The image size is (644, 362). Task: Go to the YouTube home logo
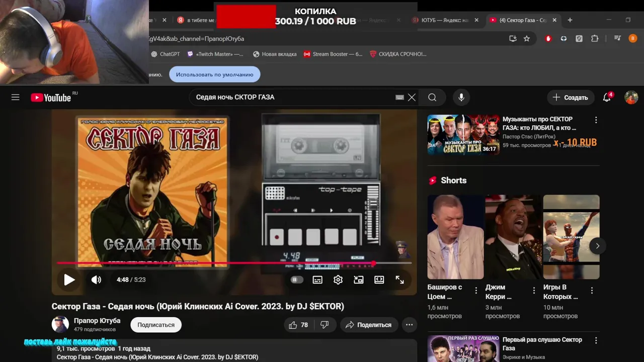coord(51,98)
